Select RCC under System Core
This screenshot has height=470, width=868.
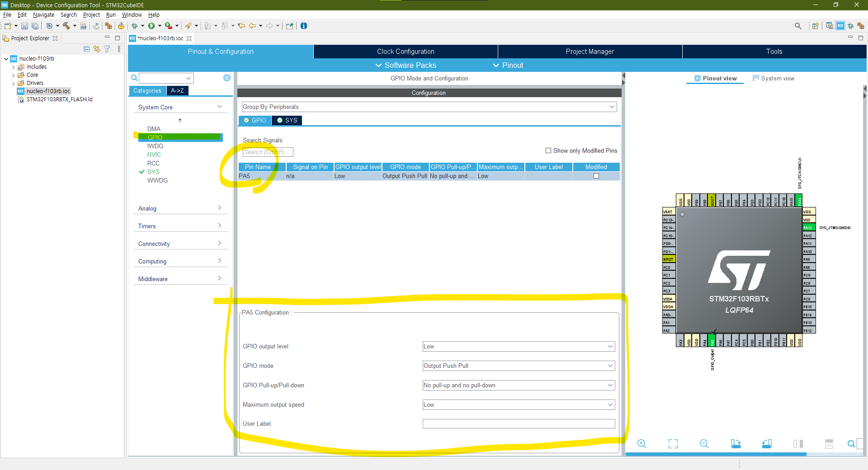(153, 163)
